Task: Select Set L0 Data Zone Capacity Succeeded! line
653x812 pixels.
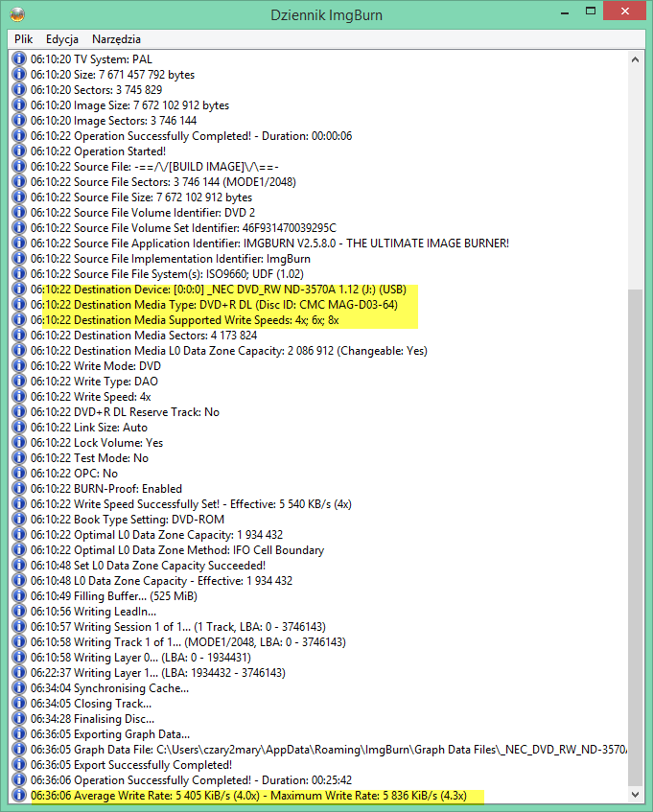Action: click(x=148, y=566)
